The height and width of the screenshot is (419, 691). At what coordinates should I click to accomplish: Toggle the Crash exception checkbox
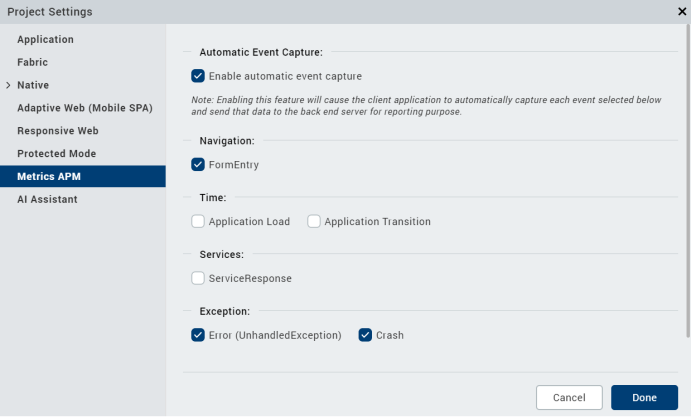365,335
